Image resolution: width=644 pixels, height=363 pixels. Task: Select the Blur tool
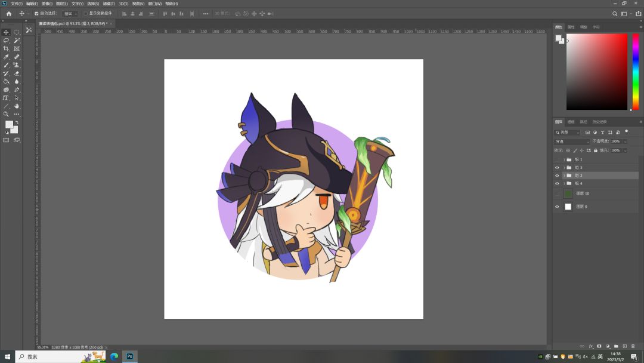tap(17, 81)
